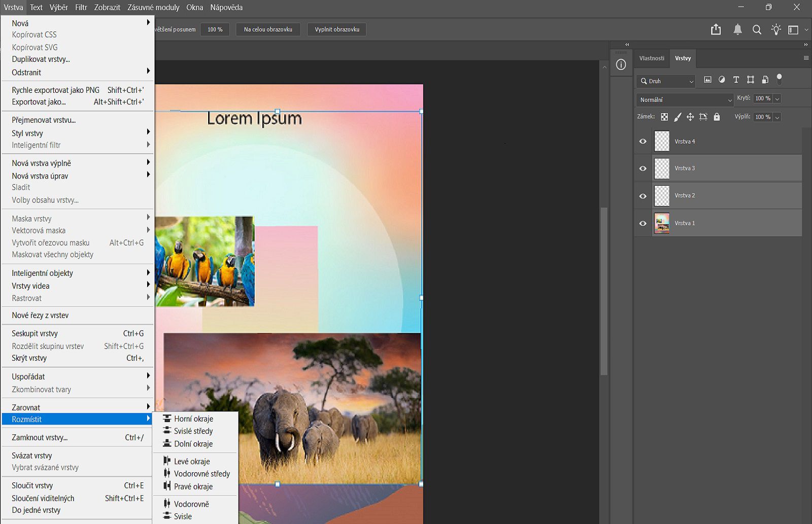Image resolution: width=812 pixels, height=524 pixels.
Task: Choose Vodorovné středy from Rozmístit submenu
Action: (x=201, y=474)
